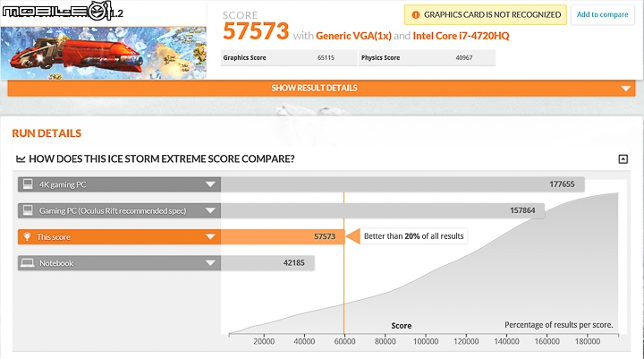Click the laptop icon on Notebook row
Screen dimensions: 644x359
(28, 263)
